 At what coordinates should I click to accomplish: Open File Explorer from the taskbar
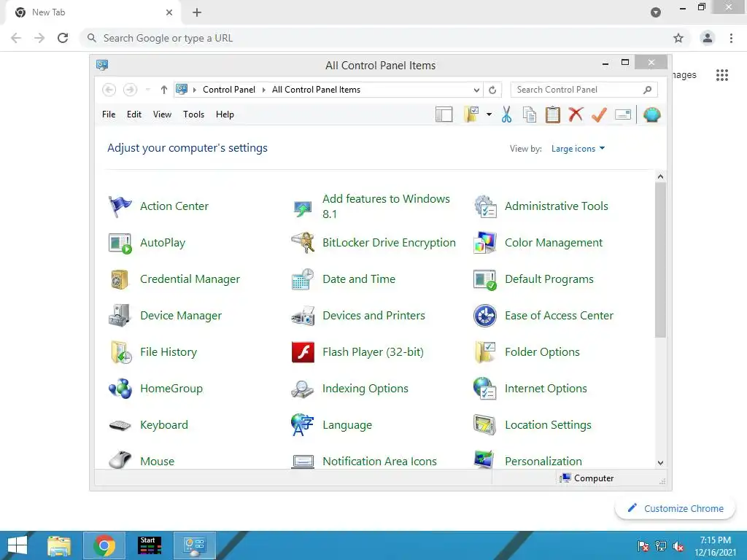pos(59,545)
